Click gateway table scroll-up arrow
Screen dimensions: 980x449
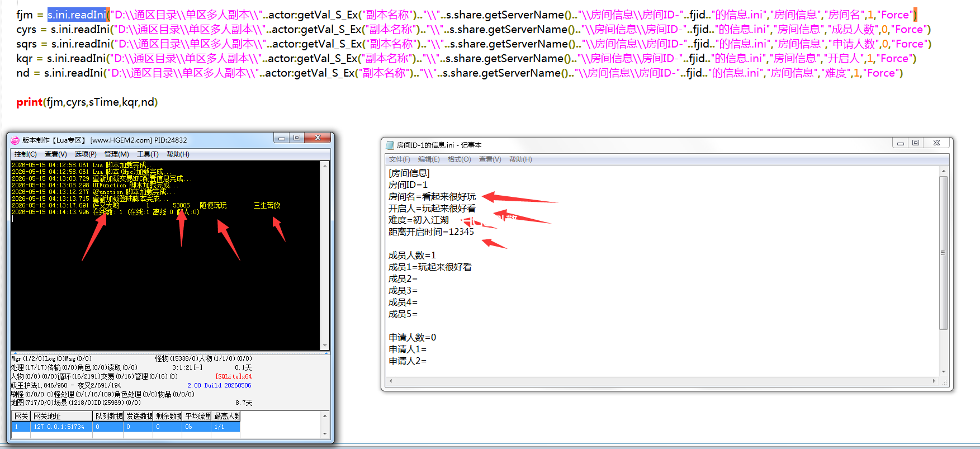coord(325,416)
